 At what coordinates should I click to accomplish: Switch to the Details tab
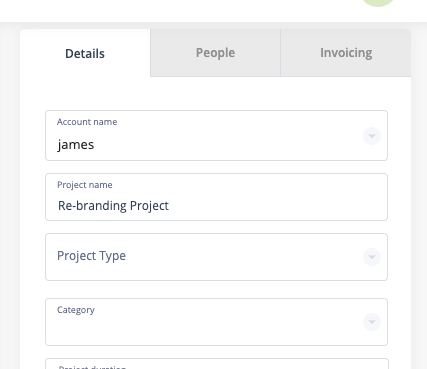point(85,53)
